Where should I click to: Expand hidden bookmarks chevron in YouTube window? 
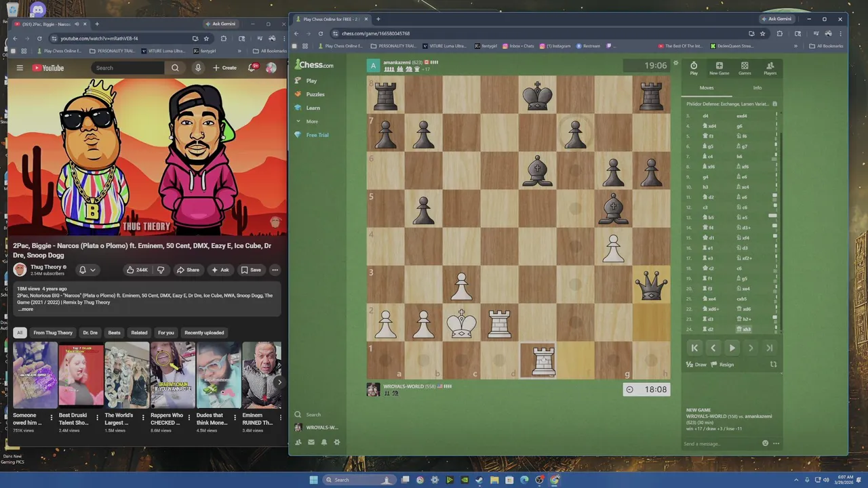pyautogui.click(x=239, y=51)
